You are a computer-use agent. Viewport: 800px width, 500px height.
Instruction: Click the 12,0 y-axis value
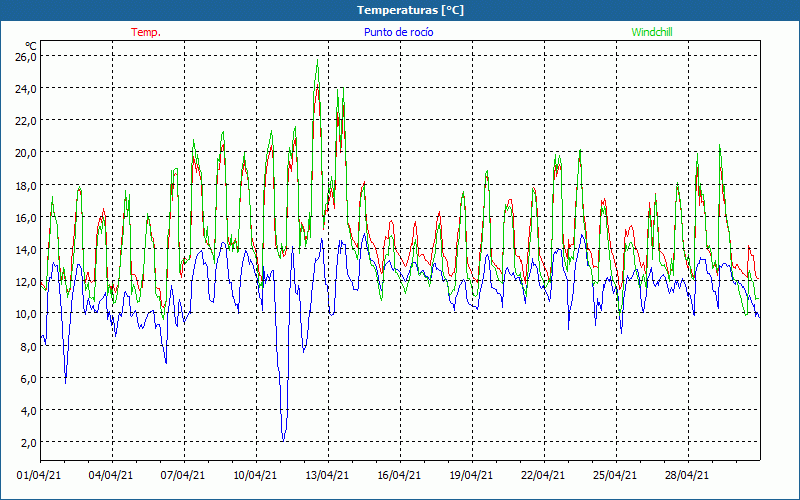26,282
